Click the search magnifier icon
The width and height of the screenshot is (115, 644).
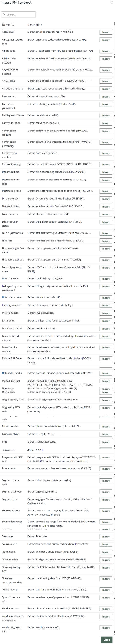(x=4, y=15)
